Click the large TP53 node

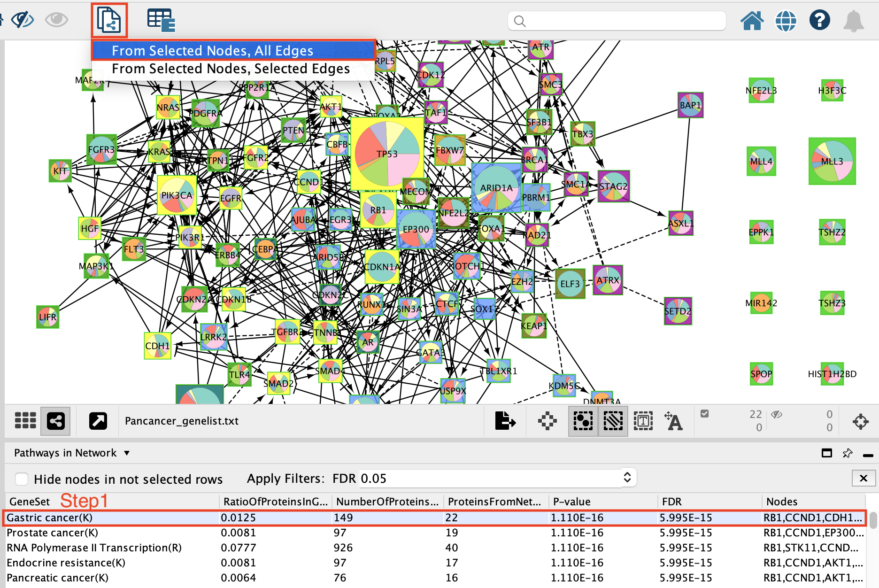click(387, 154)
